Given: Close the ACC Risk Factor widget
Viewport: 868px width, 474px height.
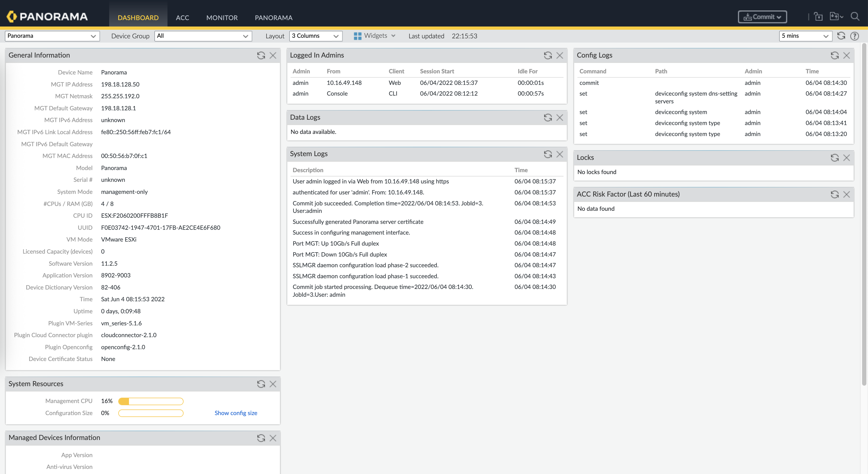Looking at the screenshot, I should [846, 194].
